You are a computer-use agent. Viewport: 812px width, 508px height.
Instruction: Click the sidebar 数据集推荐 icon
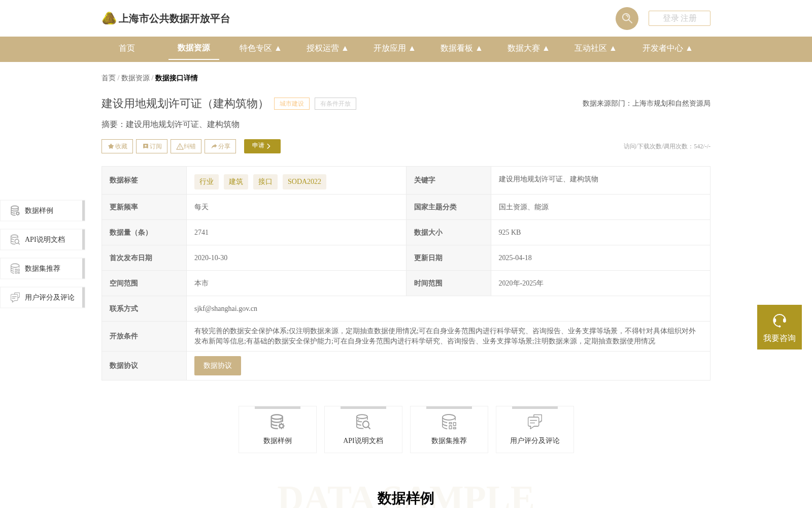tap(15, 268)
